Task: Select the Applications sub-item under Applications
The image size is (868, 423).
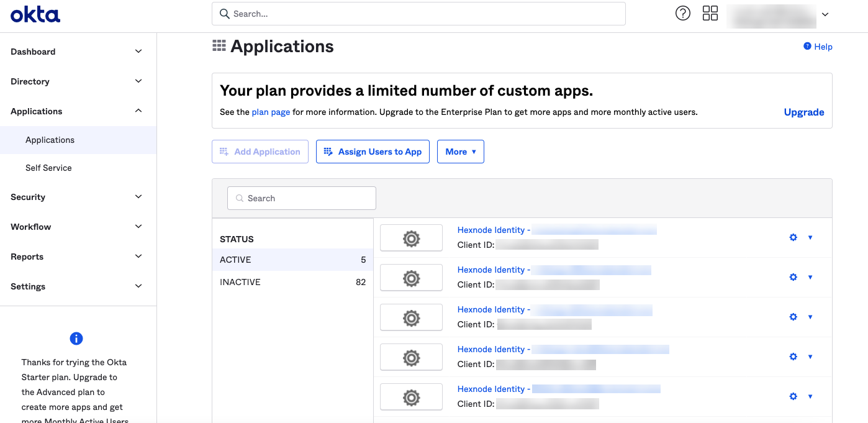Action: click(x=78, y=140)
